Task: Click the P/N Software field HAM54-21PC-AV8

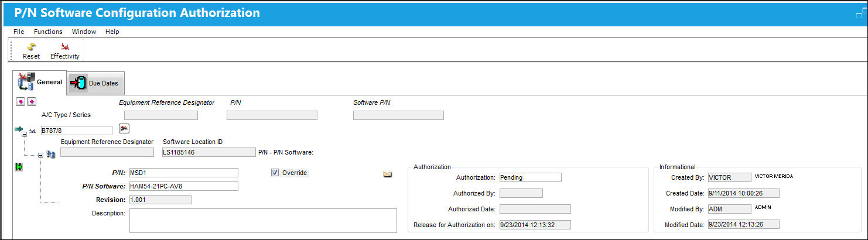Action: (183, 186)
